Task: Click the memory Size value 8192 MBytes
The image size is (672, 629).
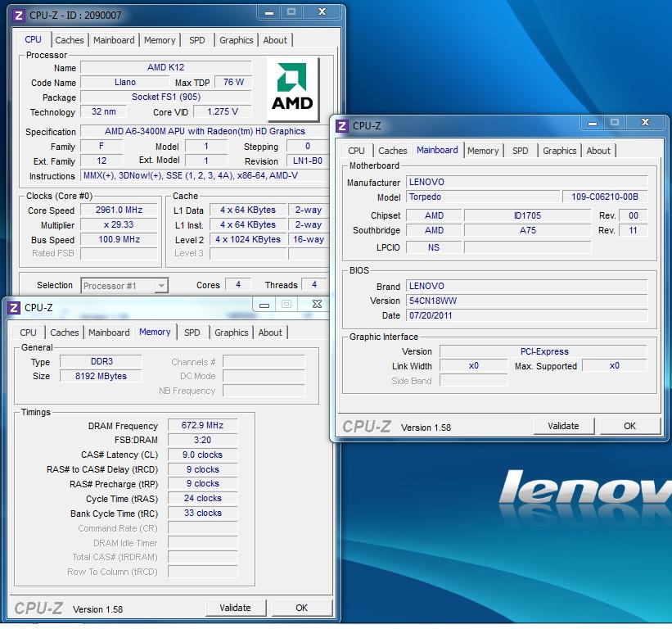Action: click(101, 376)
